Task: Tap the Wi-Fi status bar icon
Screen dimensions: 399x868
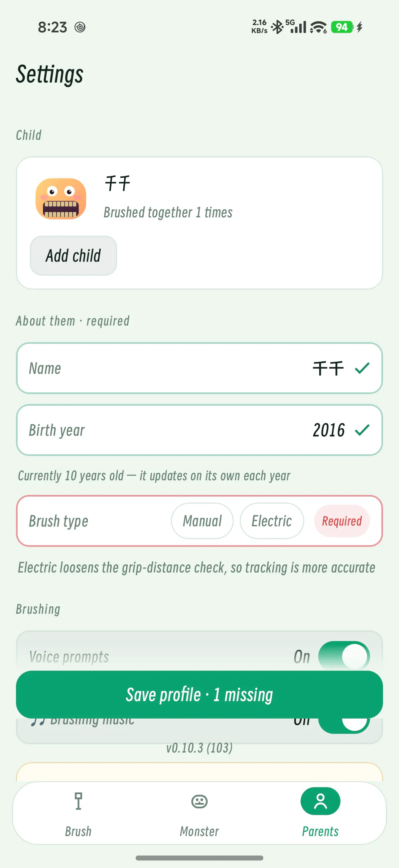Action: point(318,27)
